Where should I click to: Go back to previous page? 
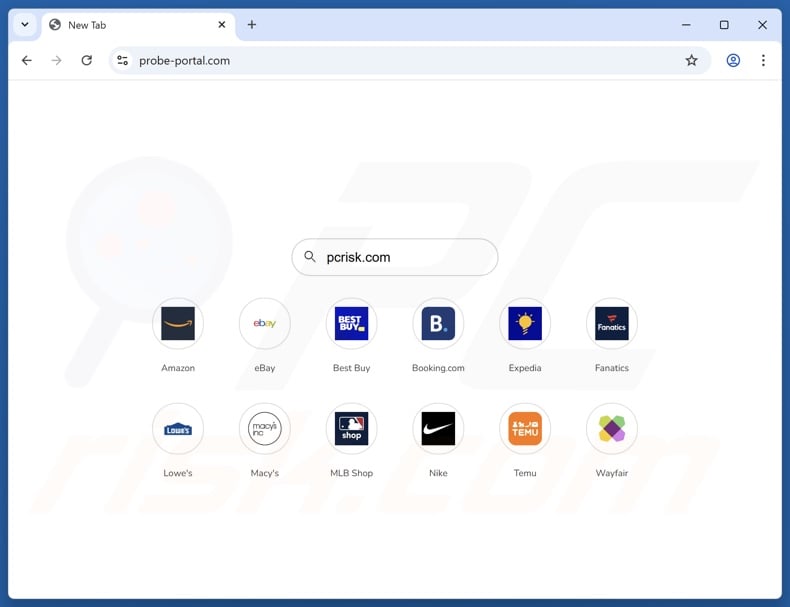click(x=27, y=60)
